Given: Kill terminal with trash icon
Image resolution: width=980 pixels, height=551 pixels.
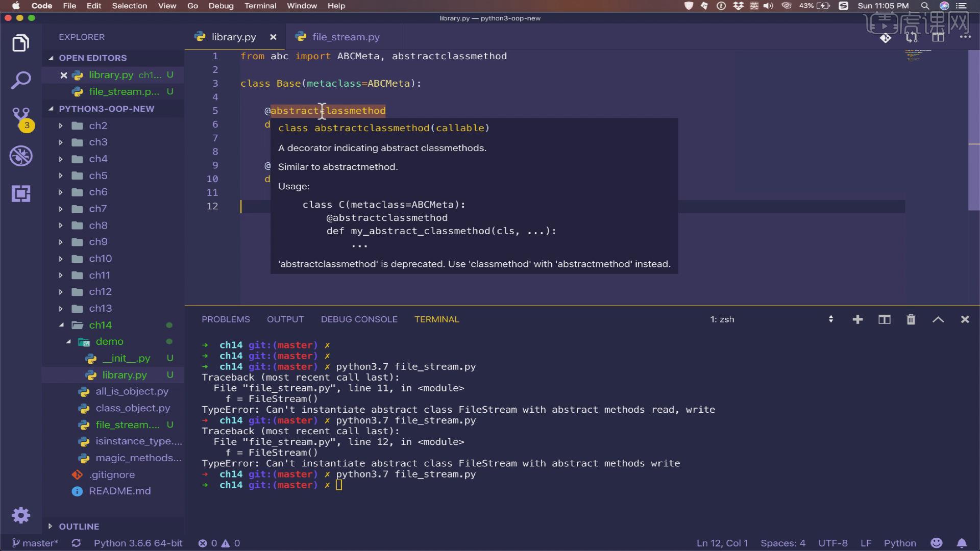Looking at the screenshot, I should coord(911,319).
